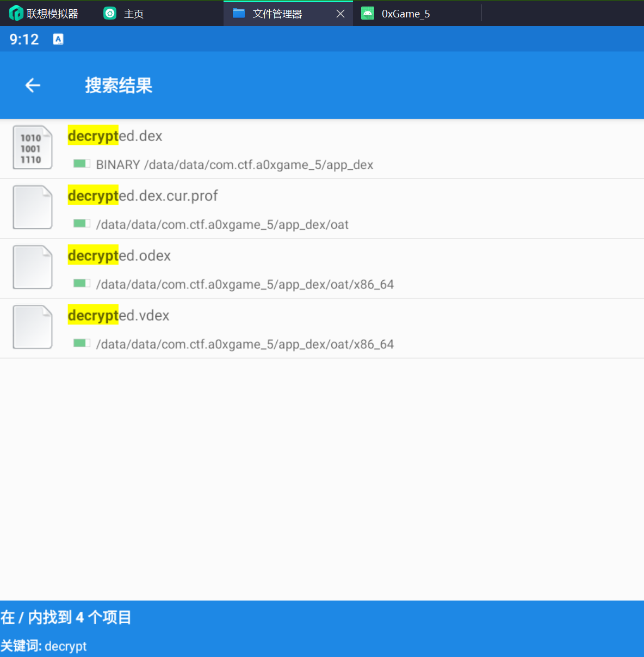Click the green storage indicator under decrypted.dex
The image size is (644, 657).
pyautogui.click(x=82, y=164)
